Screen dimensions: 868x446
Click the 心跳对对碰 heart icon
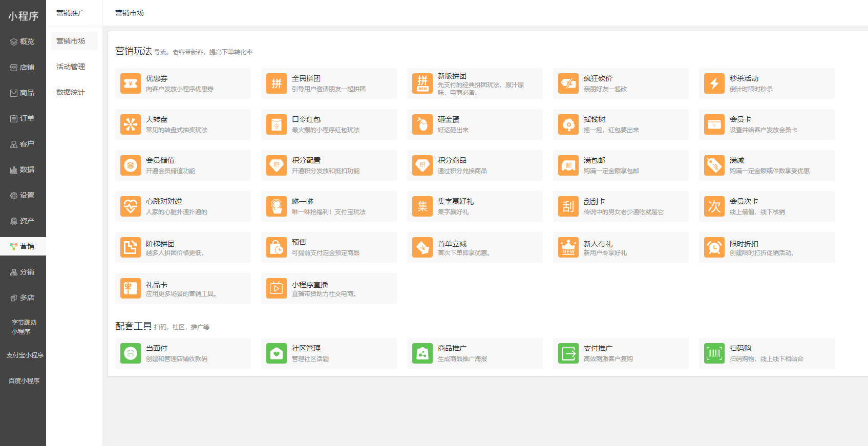point(131,206)
